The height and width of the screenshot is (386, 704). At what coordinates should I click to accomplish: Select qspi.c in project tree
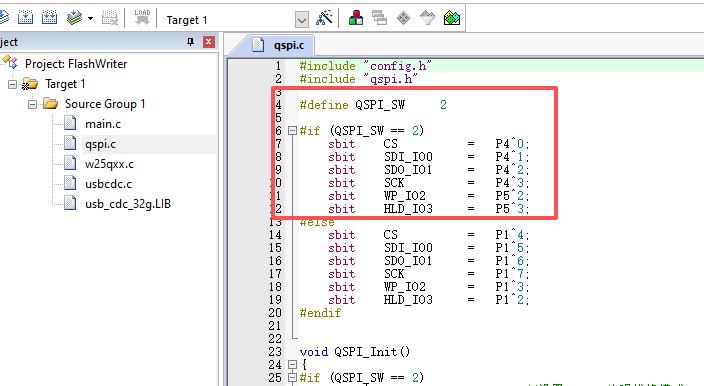[x=101, y=144]
